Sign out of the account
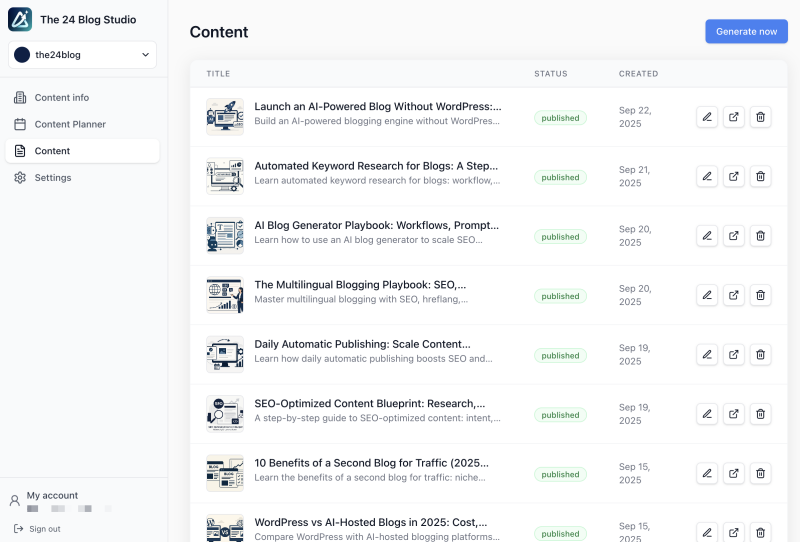This screenshot has width=800, height=542. tap(44, 528)
